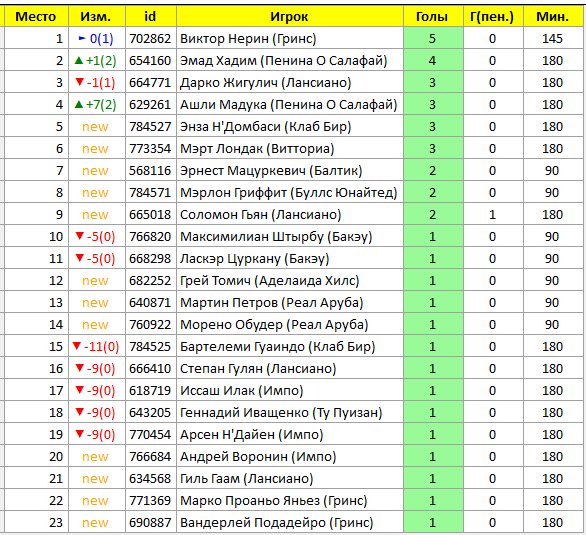
Task: Click the green goals cell showing 5
Action: [433, 38]
